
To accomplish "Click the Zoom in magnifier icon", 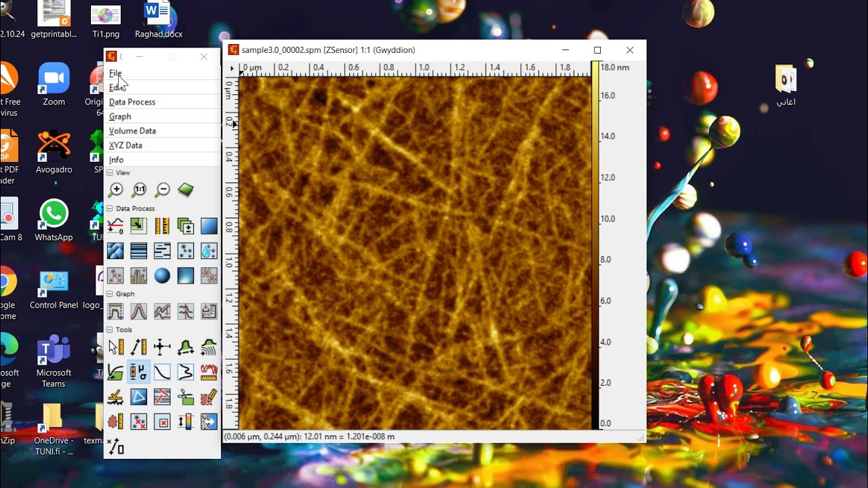I will tap(116, 190).
